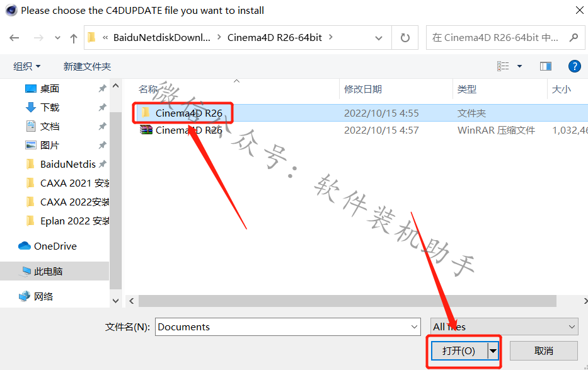This screenshot has height=370, width=588.
Task: Open the address bar history dropdown
Action: pyautogui.click(x=379, y=38)
